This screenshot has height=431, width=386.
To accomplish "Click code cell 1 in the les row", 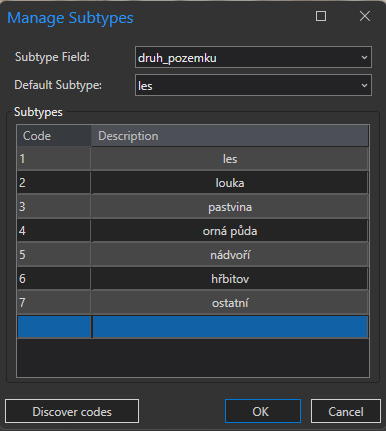I will (x=54, y=159).
